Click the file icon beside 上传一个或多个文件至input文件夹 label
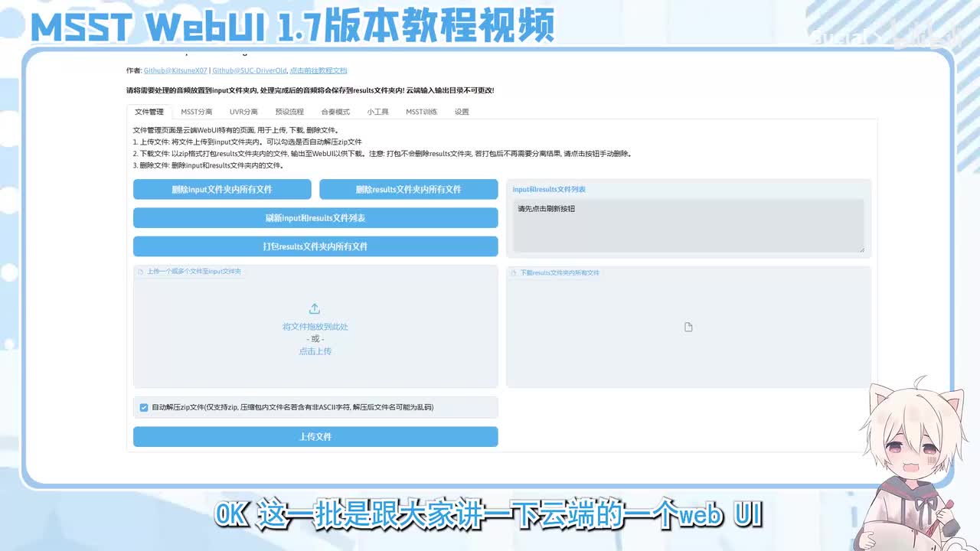The image size is (980, 551). tap(141, 272)
